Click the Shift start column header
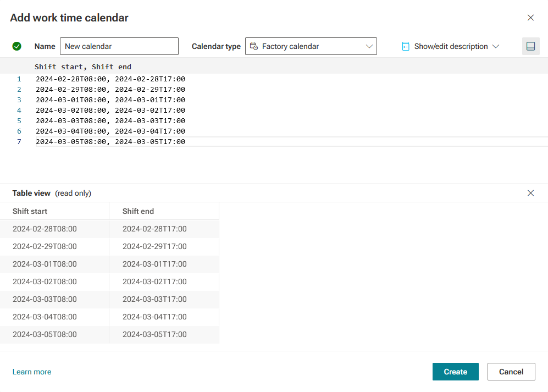This screenshot has width=548, height=392. 54,211
